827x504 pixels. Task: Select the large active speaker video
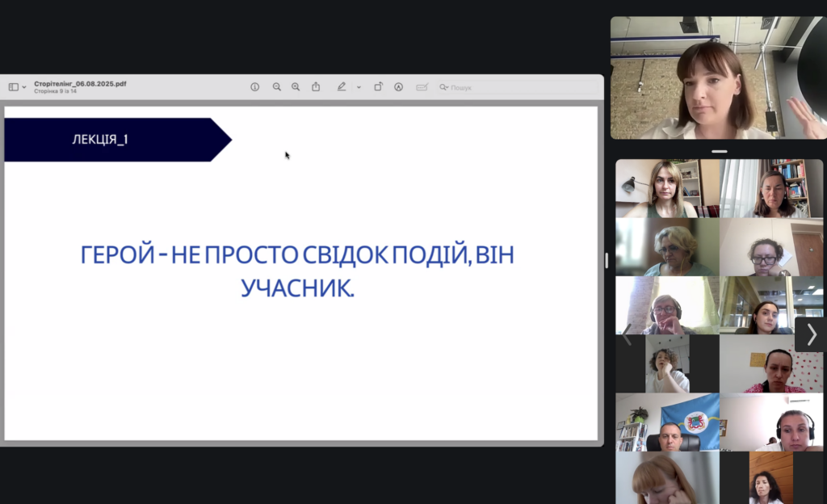pyautogui.click(x=717, y=78)
